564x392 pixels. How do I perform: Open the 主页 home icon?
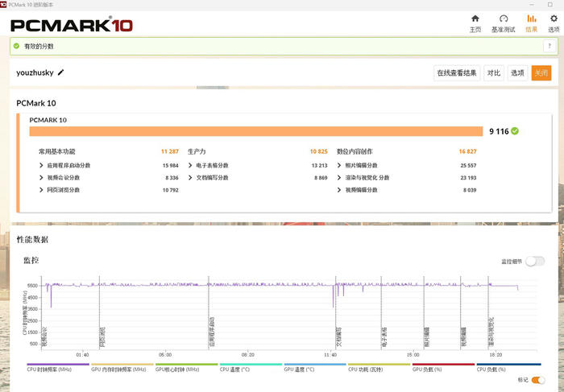475,19
